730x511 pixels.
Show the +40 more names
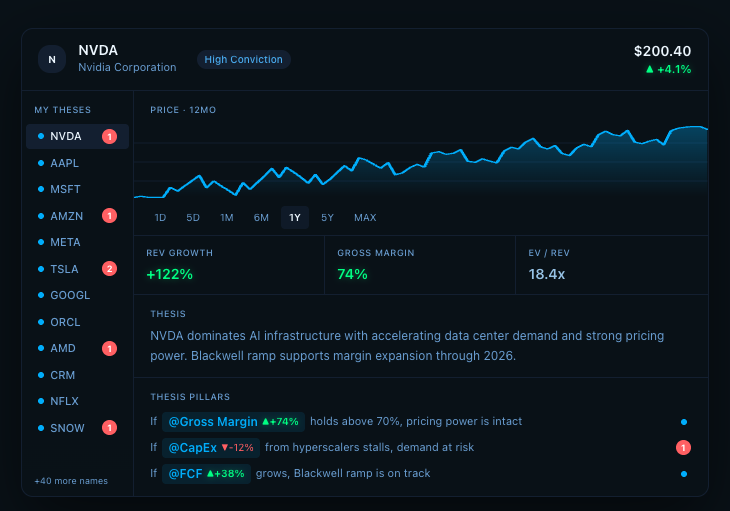(x=71, y=481)
